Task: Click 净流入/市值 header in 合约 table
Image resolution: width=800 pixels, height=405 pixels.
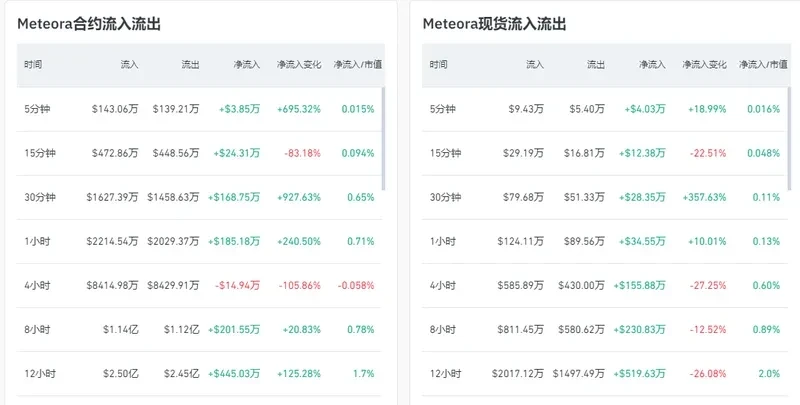Action: 358,65
